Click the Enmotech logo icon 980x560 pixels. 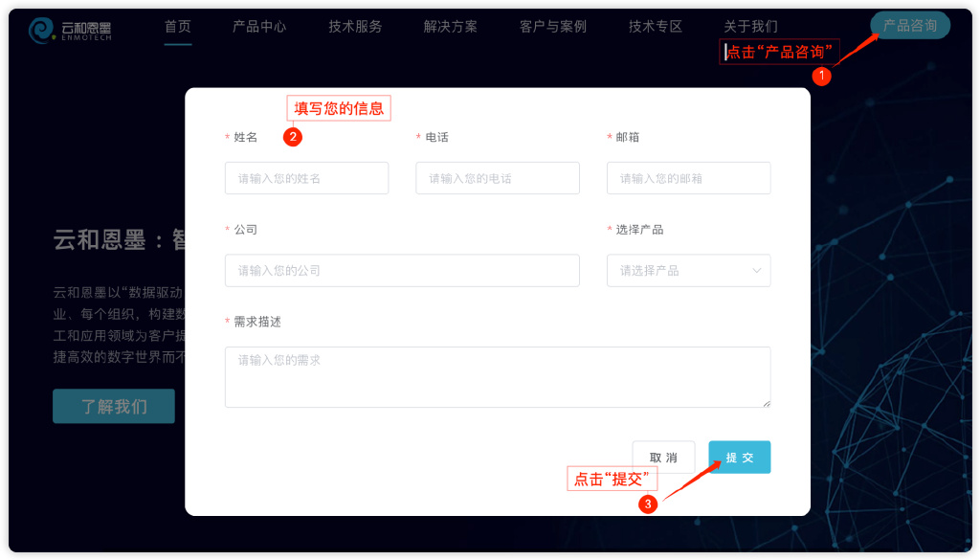tap(41, 30)
